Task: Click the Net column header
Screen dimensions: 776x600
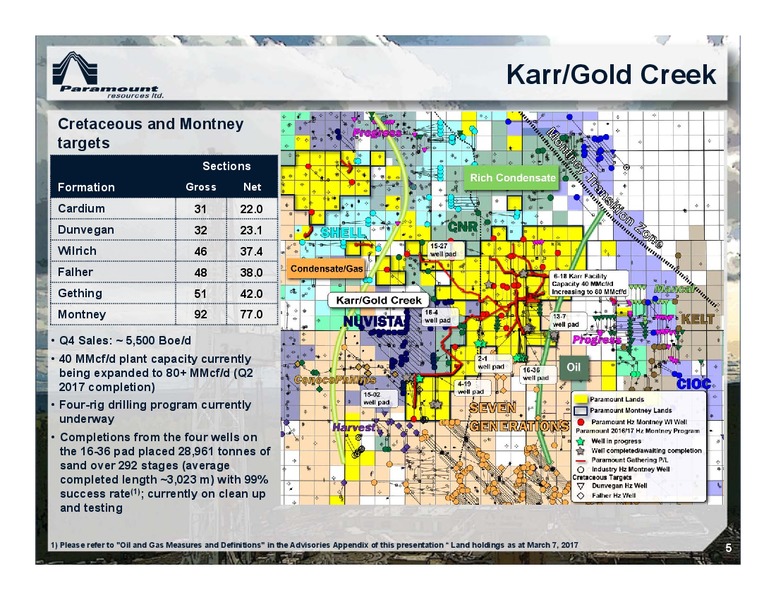Action: pyautogui.click(x=252, y=187)
